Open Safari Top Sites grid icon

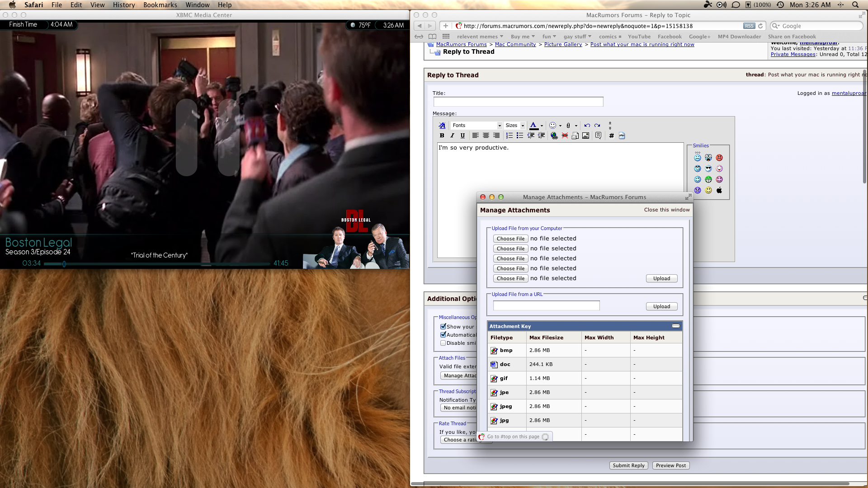(446, 37)
